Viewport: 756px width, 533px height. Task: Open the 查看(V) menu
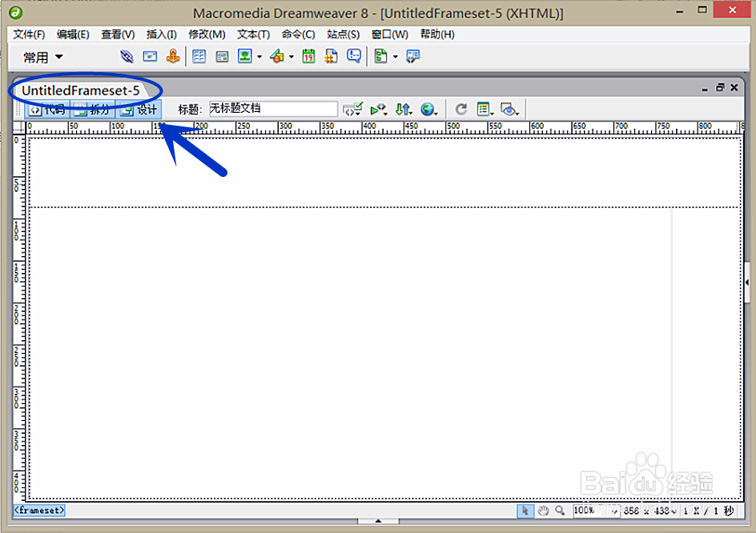coord(118,34)
